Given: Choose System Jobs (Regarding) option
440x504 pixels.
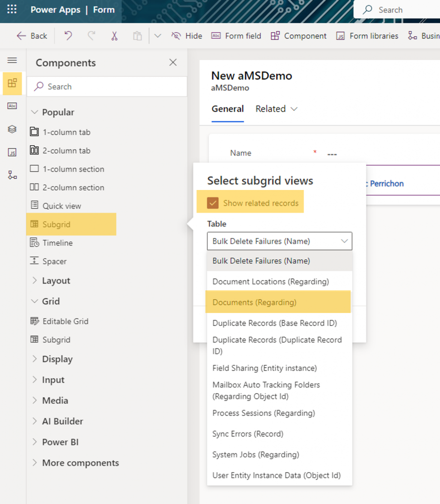Looking at the screenshot, I should [x=280, y=454].
